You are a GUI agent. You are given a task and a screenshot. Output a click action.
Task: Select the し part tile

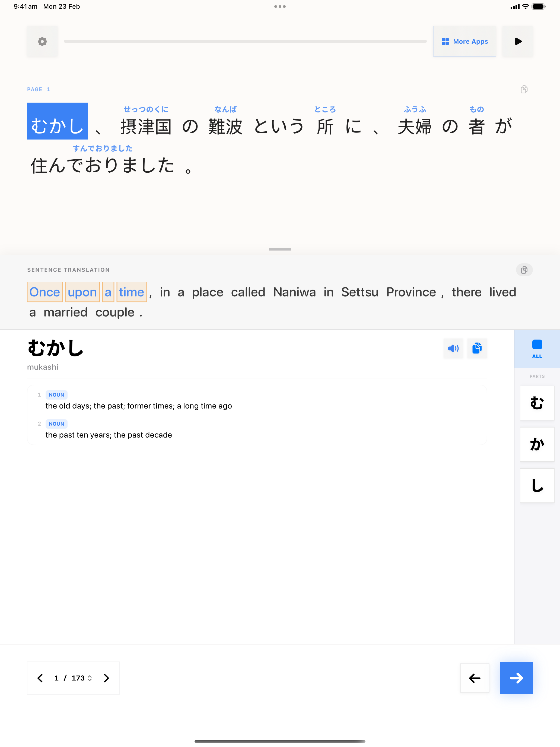tap(537, 485)
